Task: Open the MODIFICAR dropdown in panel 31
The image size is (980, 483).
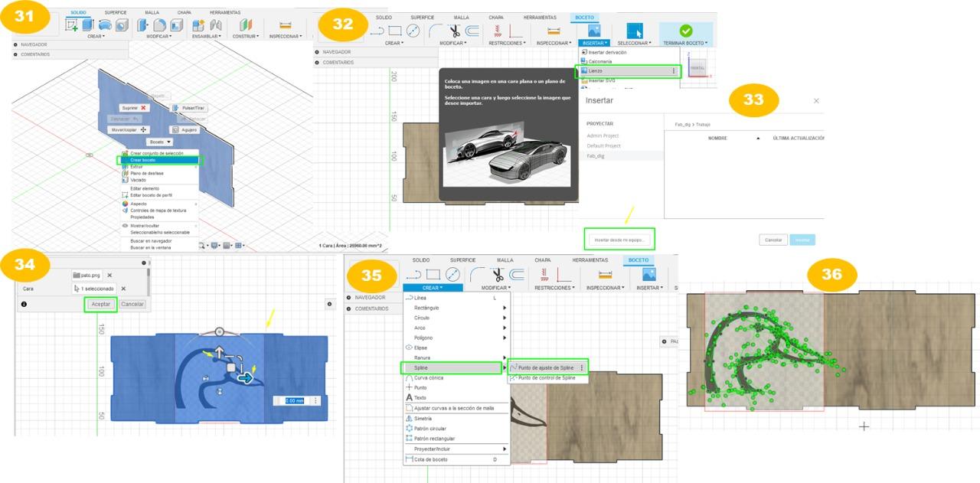Action: pos(159,36)
